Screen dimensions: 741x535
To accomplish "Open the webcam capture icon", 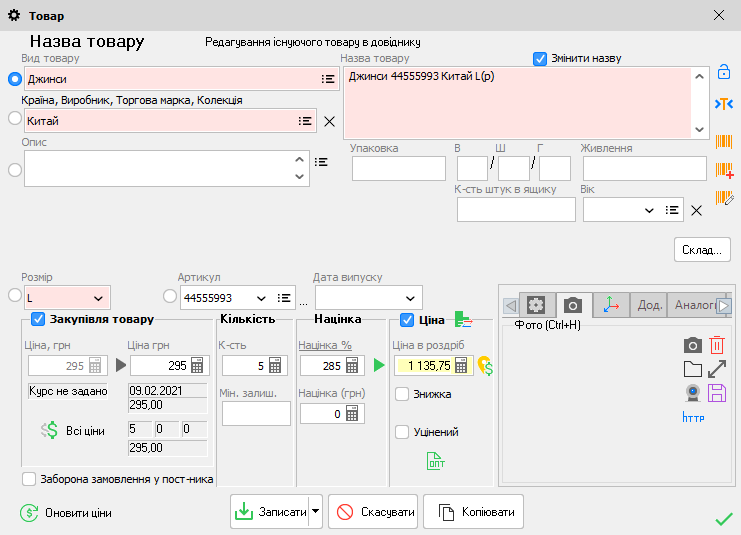I will click(692, 392).
